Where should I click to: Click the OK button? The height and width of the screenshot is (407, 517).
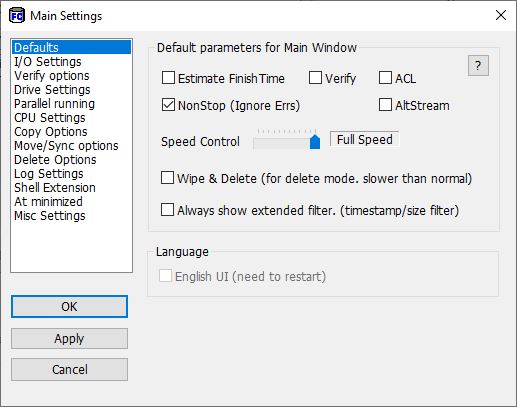[69, 306]
